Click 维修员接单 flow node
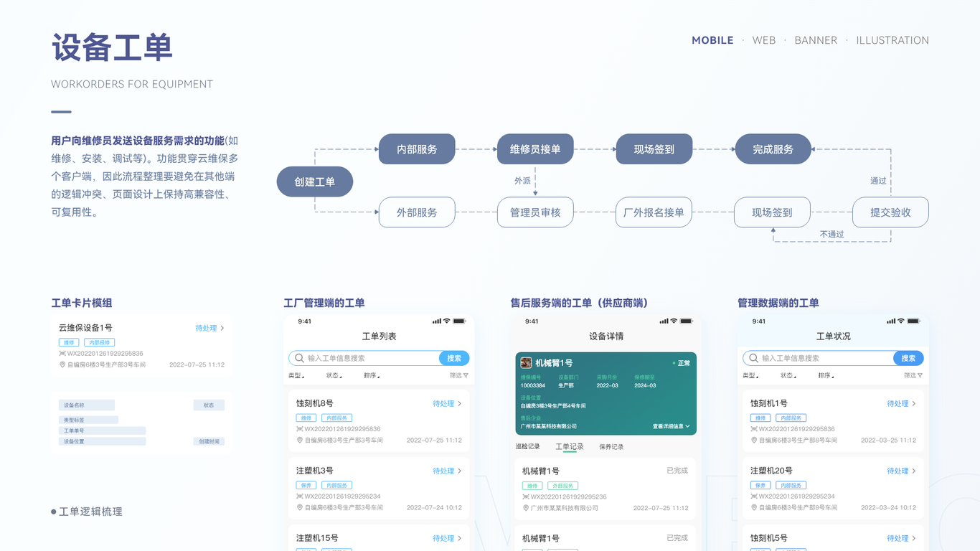This screenshot has height=551, width=980. tap(535, 149)
